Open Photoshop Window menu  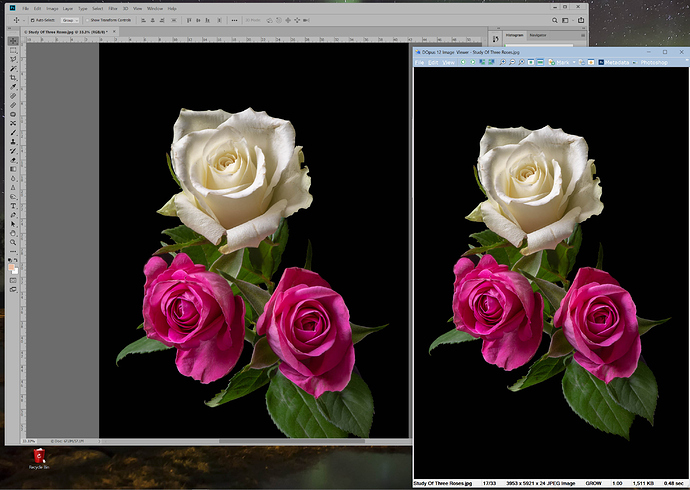pos(154,8)
